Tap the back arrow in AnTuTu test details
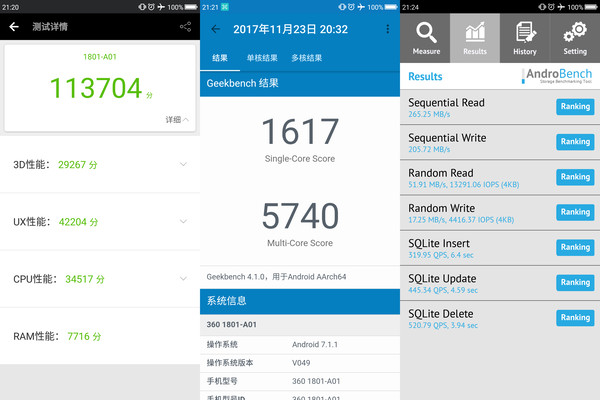The width and height of the screenshot is (600, 400). pyautogui.click(x=14, y=26)
